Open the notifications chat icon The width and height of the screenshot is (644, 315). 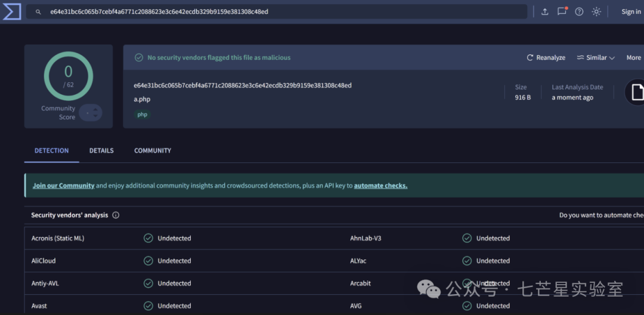[562, 11]
